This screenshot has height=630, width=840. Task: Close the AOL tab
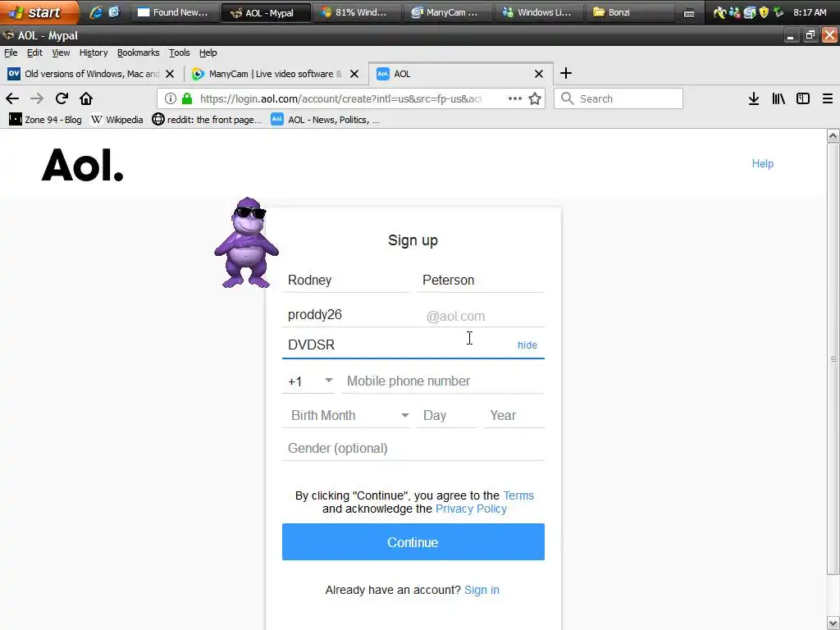click(x=539, y=74)
